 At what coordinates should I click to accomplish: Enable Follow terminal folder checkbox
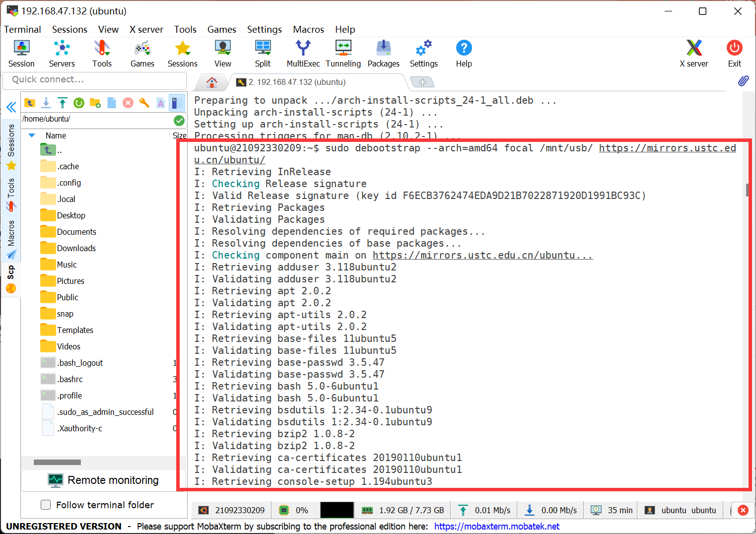click(x=46, y=505)
